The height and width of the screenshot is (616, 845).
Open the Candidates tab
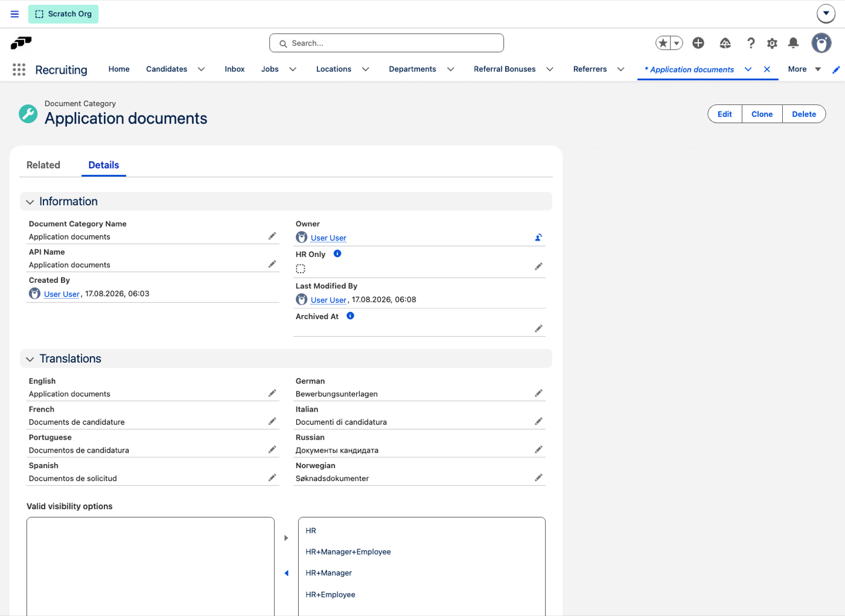coord(167,69)
